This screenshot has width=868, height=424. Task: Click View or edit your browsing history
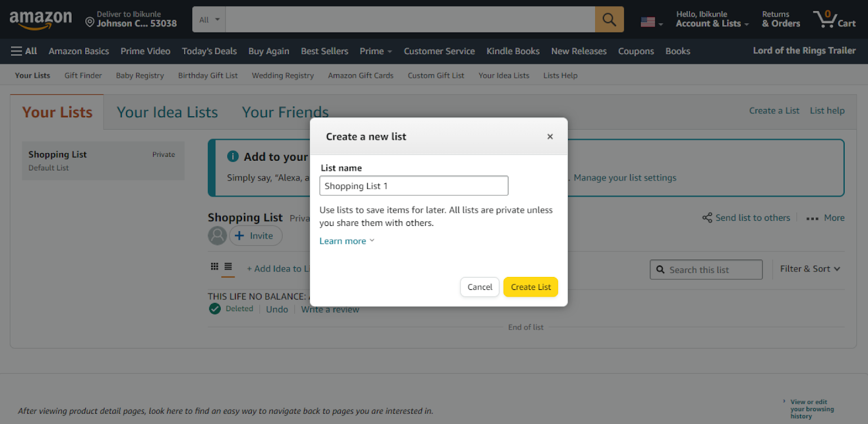point(812,409)
